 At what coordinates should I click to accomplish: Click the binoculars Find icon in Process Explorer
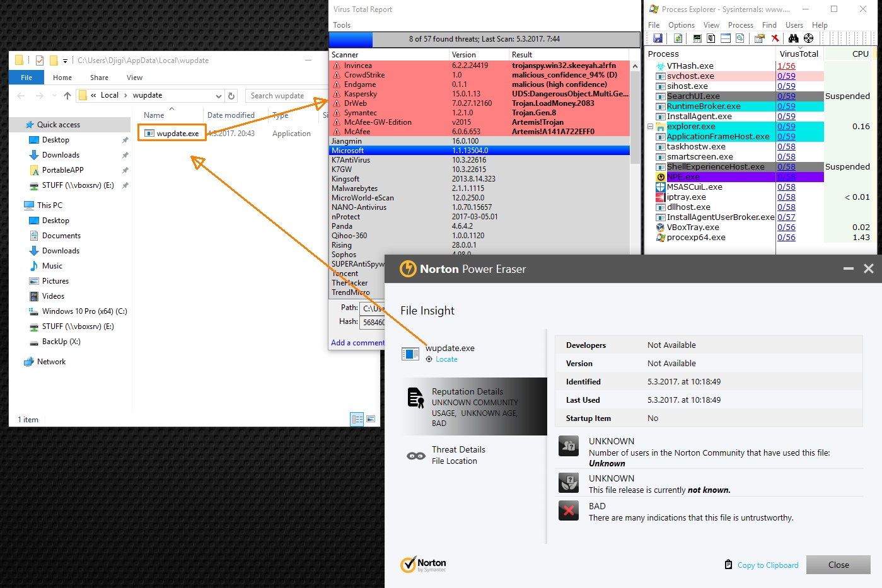tap(793, 38)
